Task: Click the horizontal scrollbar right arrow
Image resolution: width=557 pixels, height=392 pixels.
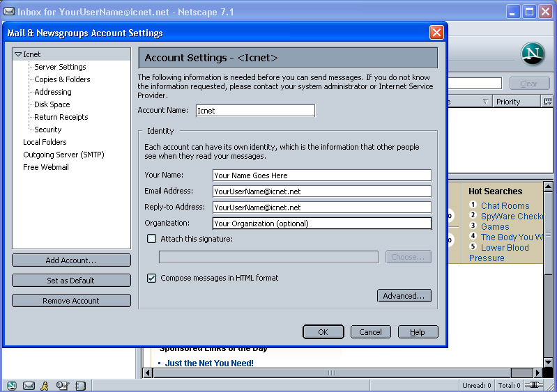Action: click(537, 373)
